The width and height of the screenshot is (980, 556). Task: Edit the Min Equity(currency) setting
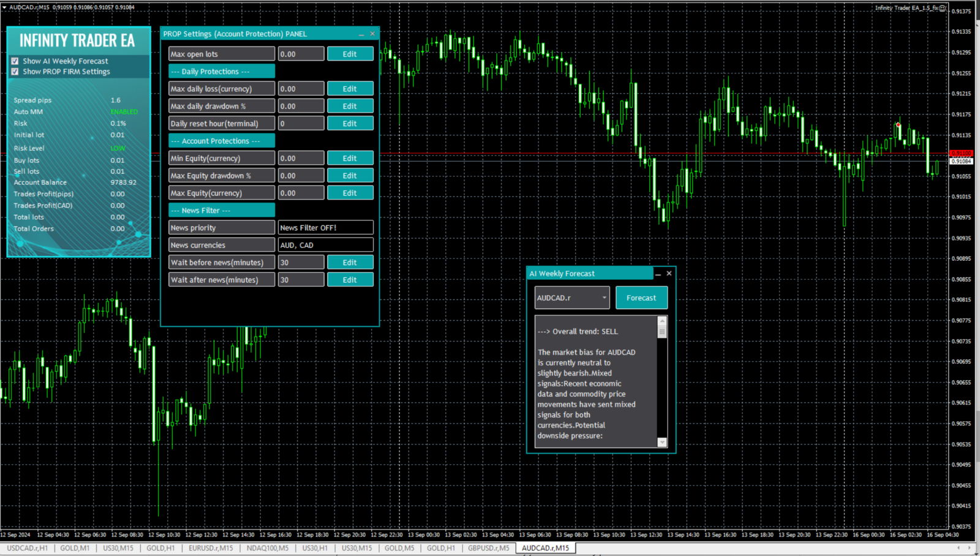[x=350, y=158]
